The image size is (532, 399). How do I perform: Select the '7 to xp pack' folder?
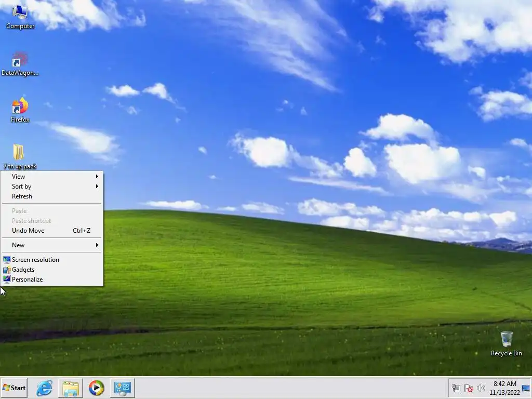coord(20,156)
